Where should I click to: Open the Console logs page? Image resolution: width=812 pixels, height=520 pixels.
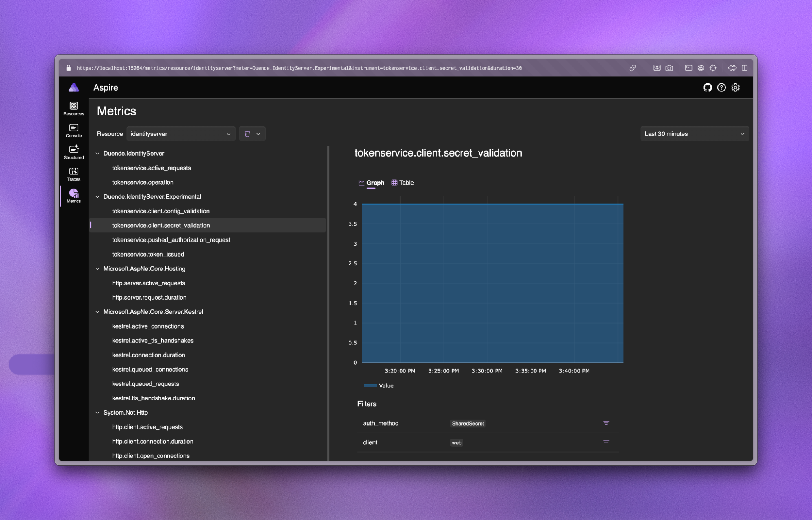click(74, 131)
